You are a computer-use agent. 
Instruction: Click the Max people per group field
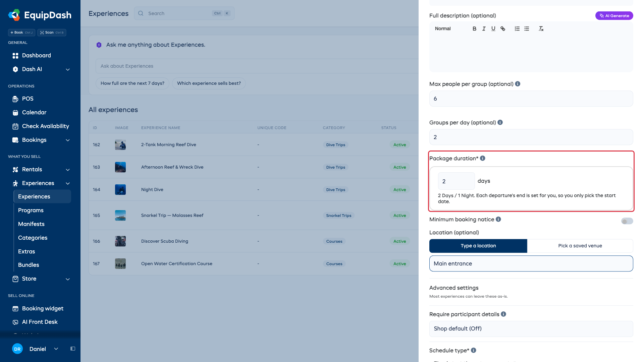click(531, 99)
